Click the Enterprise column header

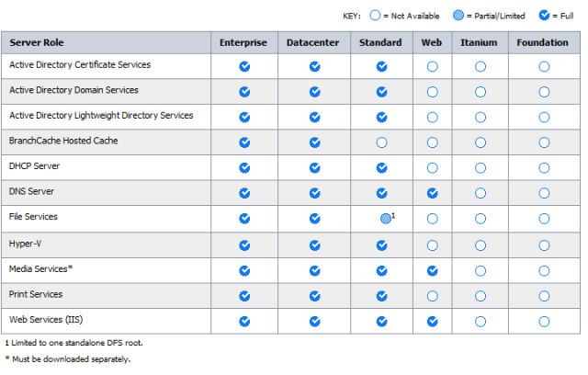244,42
